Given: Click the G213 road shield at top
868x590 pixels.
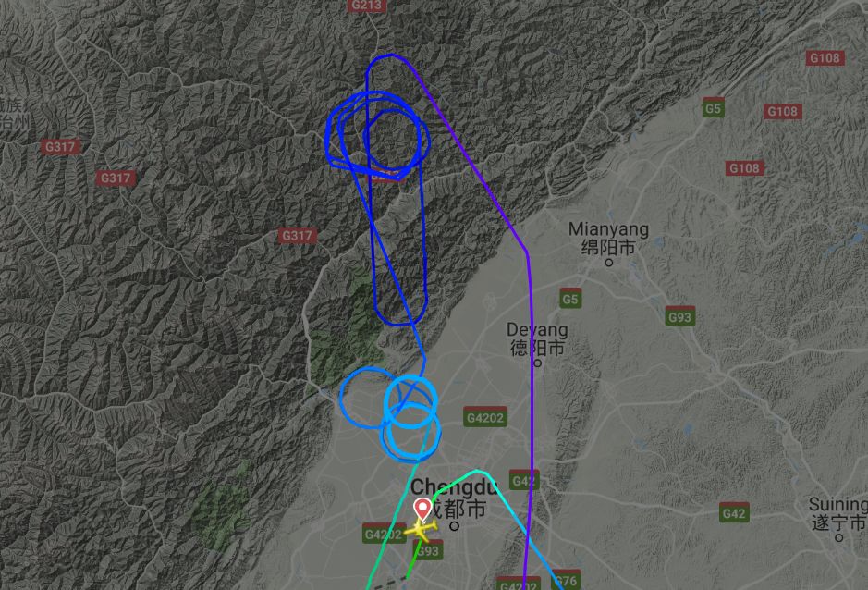Looking at the screenshot, I should (366, 6).
